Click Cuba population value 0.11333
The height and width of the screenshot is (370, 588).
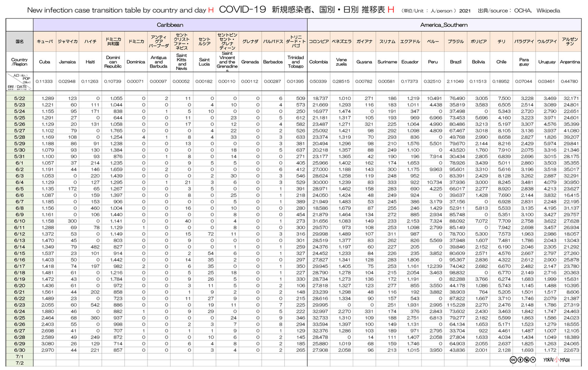click(x=45, y=82)
